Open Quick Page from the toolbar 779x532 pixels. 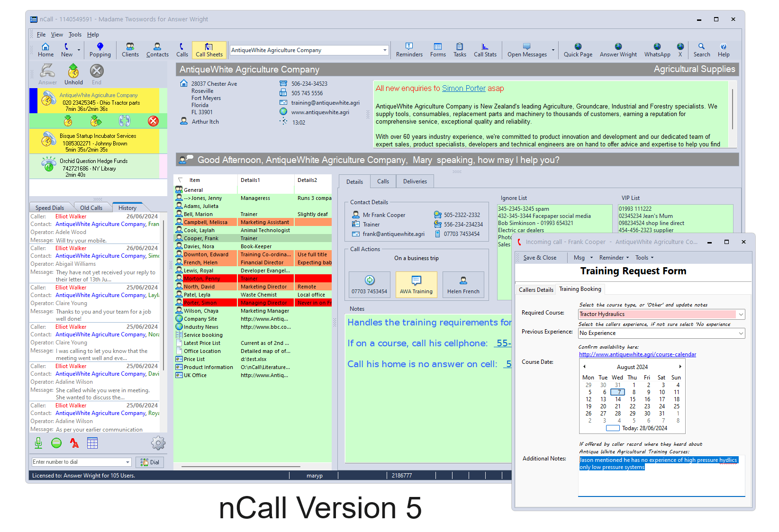(578, 50)
